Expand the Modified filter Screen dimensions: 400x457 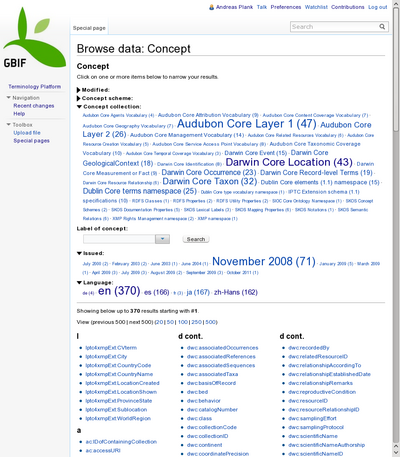click(x=79, y=90)
